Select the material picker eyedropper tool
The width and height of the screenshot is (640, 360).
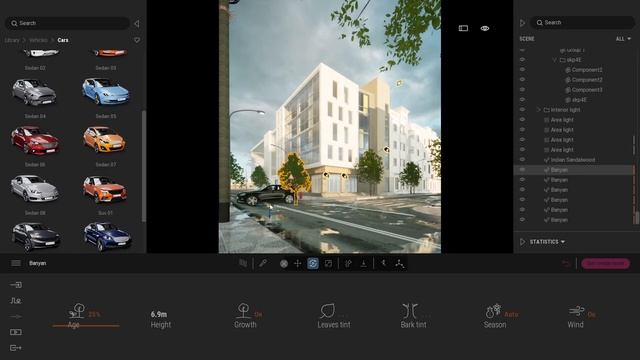(x=263, y=264)
